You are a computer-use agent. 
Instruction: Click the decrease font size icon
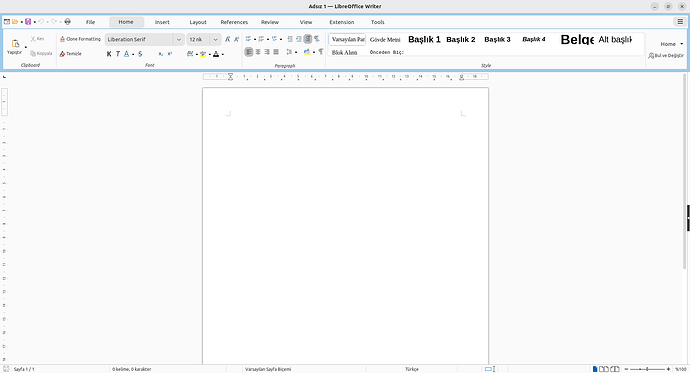236,39
